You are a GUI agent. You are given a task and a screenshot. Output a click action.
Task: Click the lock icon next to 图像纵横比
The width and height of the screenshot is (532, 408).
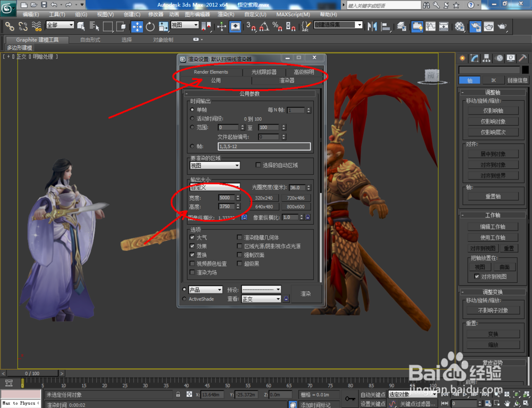[x=244, y=217]
